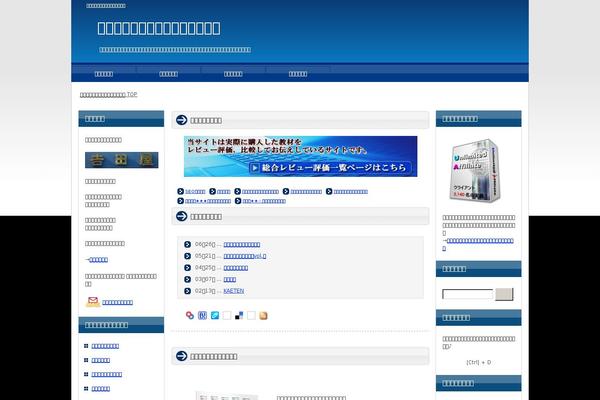Image resolution: width=600 pixels, height=400 pixels.
Task: Click the gray search button beside the search field
Action: (x=504, y=294)
